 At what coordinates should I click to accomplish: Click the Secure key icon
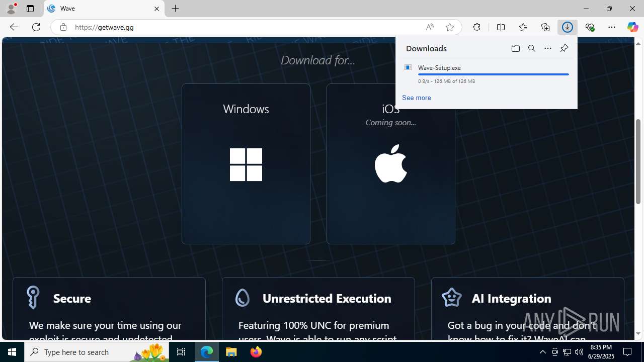pyautogui.click(x=33, y=297)
